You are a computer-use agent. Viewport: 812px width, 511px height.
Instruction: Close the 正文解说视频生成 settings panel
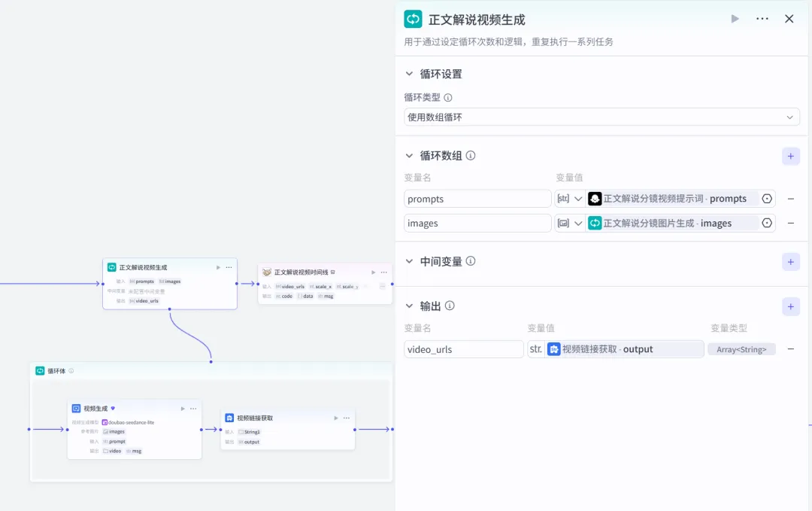(x=789, y=19)
